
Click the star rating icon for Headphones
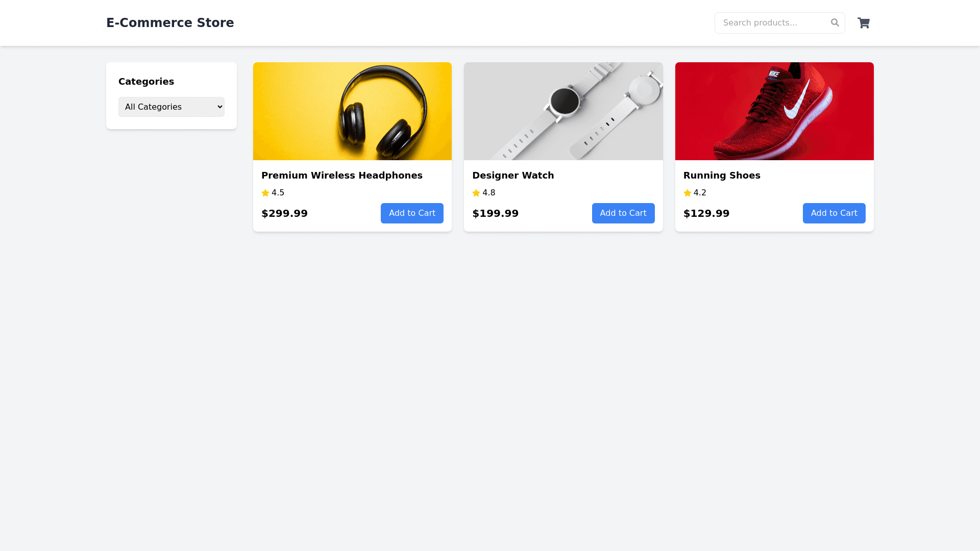coord(265,193)
